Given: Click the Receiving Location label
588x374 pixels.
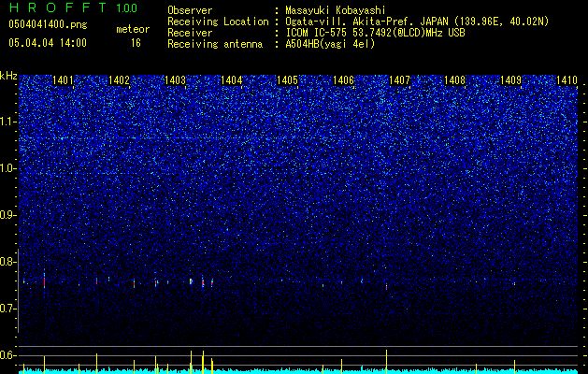Looking at the screenshot, I should coord(218,22).
